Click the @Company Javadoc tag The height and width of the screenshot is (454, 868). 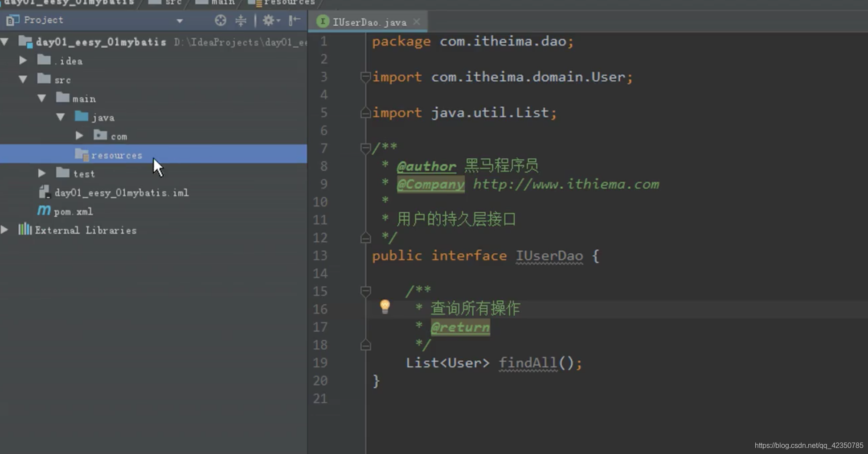[x=430, y=184]
